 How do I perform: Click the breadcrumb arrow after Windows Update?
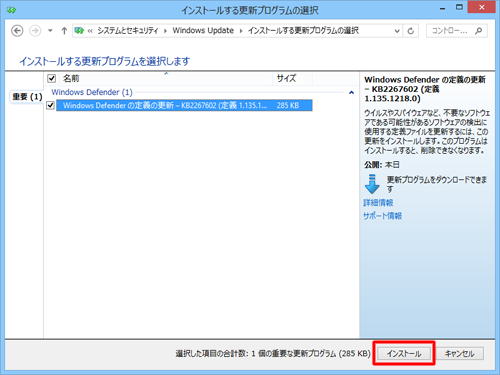pos(241,31)
